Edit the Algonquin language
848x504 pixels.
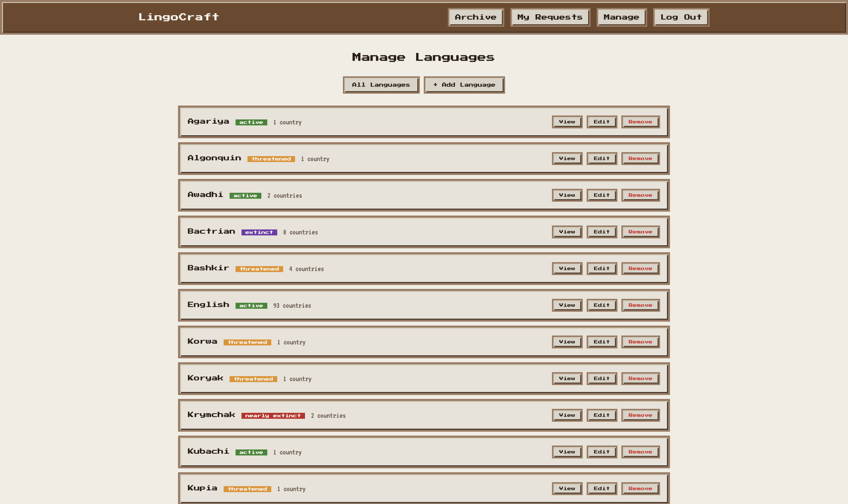pyautogui.click(x=601, y=159)
